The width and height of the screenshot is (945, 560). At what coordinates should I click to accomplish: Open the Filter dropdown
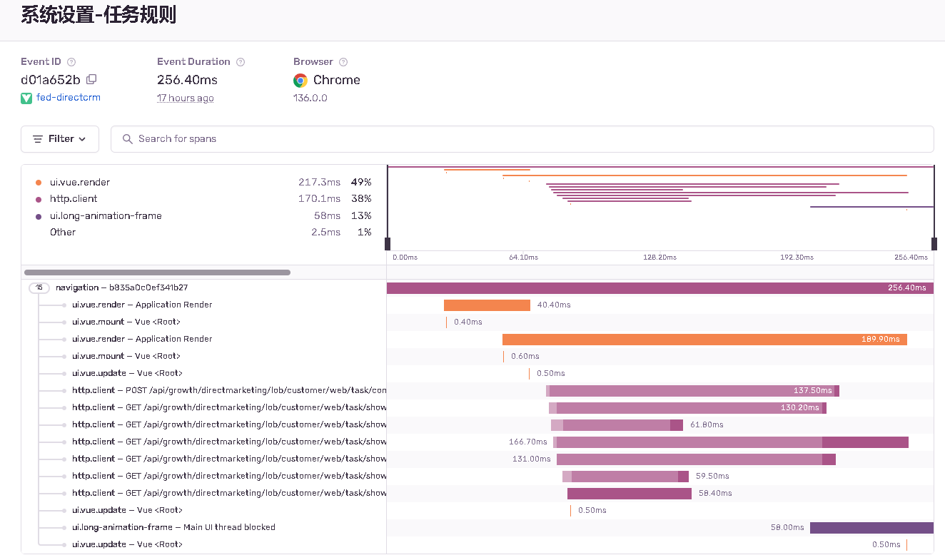60,139
